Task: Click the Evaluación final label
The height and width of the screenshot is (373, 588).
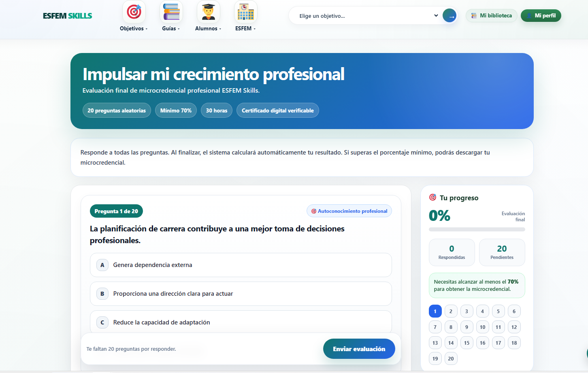Action: [x=513, y=216]
